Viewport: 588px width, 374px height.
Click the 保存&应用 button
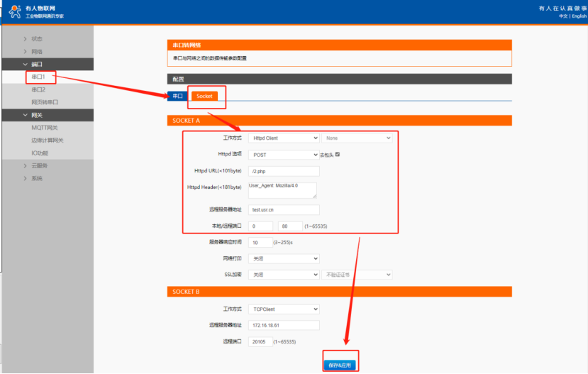340,365
